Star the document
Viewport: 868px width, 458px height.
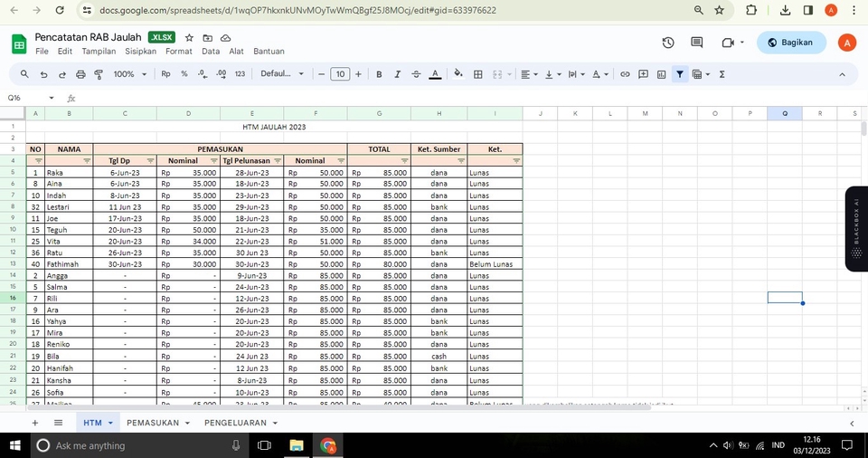point(189,38)
